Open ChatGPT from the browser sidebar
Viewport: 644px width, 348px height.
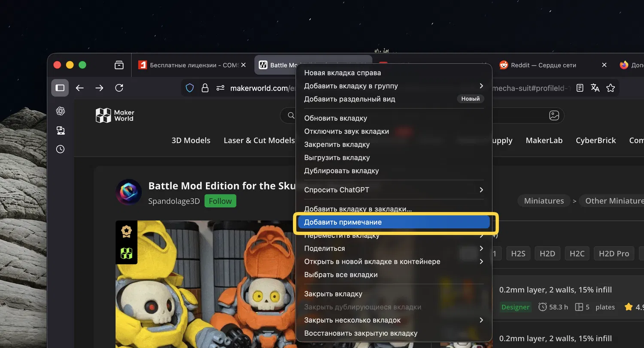pyautogui.click(x=61, y=111)
